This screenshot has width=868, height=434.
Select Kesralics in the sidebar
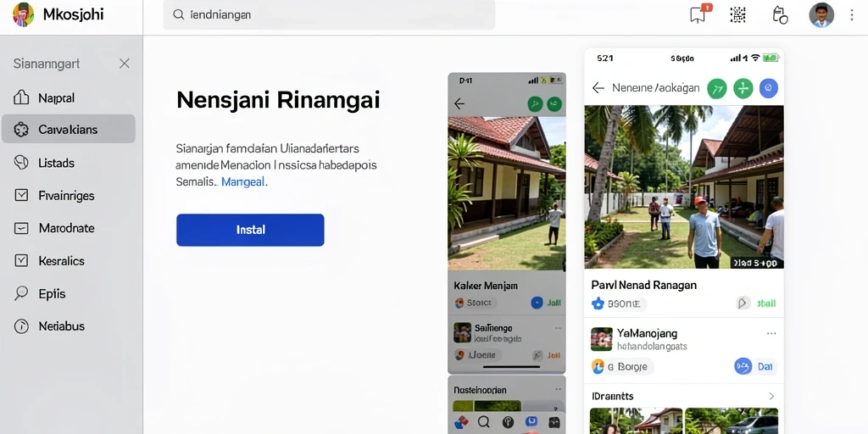(69, 261)
